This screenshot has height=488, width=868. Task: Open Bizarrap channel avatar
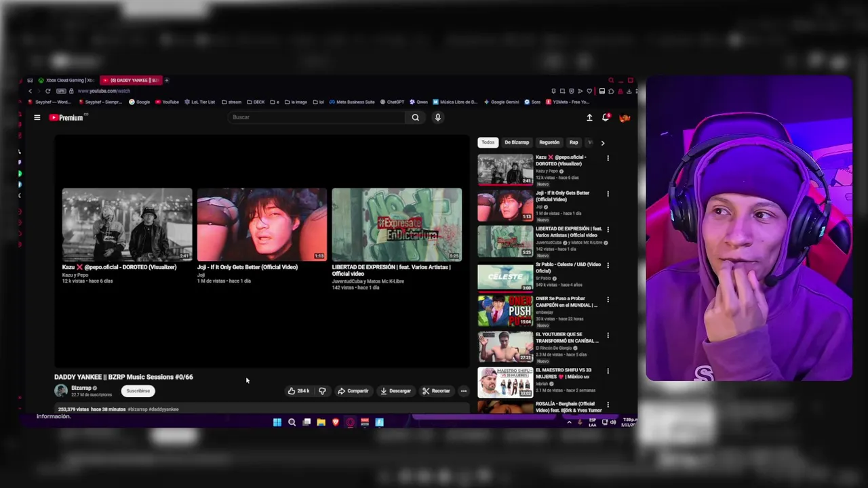[61, 390]
